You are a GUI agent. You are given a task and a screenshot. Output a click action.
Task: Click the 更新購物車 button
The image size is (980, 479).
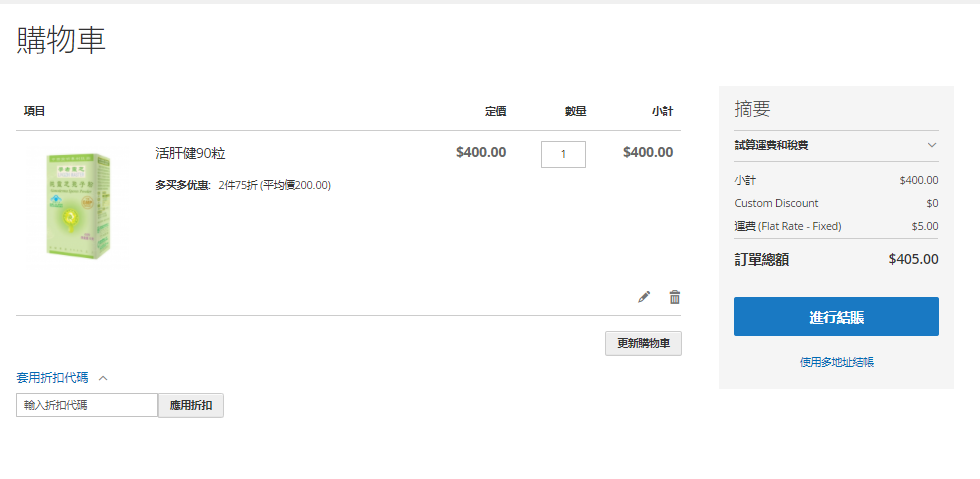[x=643, y=343]
